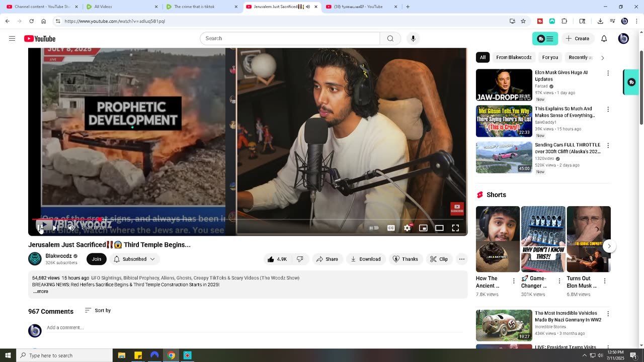Click the floating TubeBuddy side tab

click(631, 82)
